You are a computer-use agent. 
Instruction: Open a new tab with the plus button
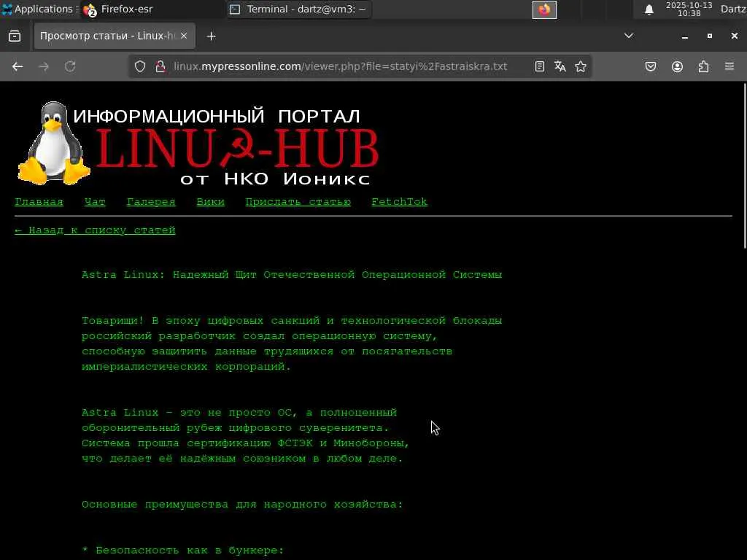[212, 36]
